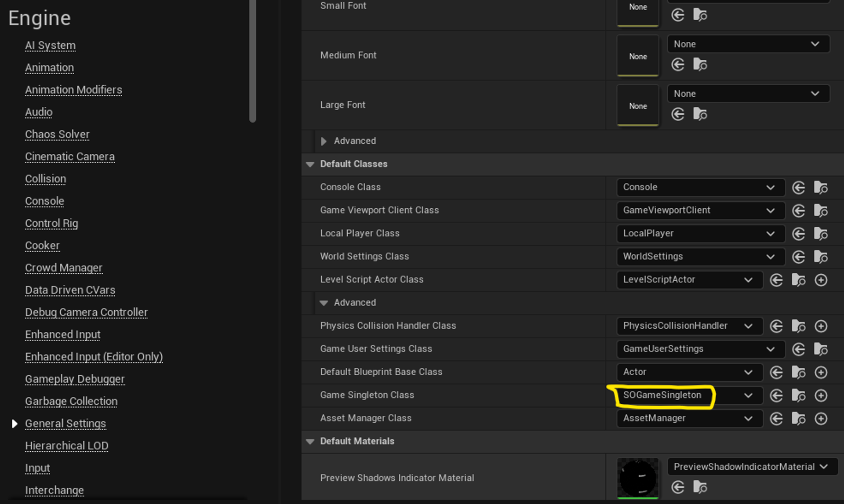Open the Game Singleton Class dropdown
This screenshot has height=504, width=844.
click(748, 395)
